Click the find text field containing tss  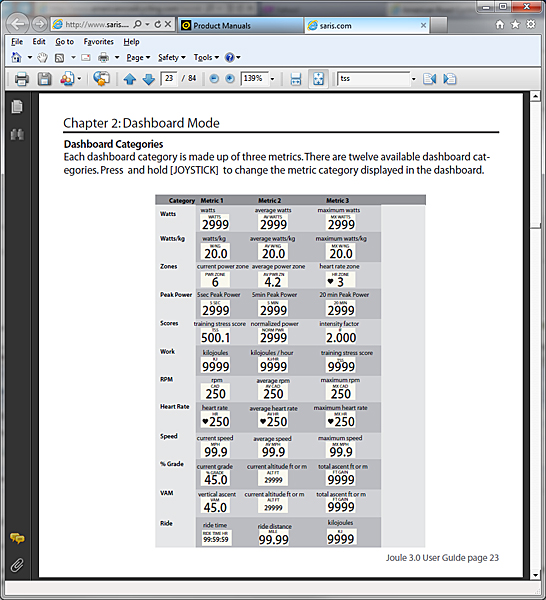pos(373,79)
